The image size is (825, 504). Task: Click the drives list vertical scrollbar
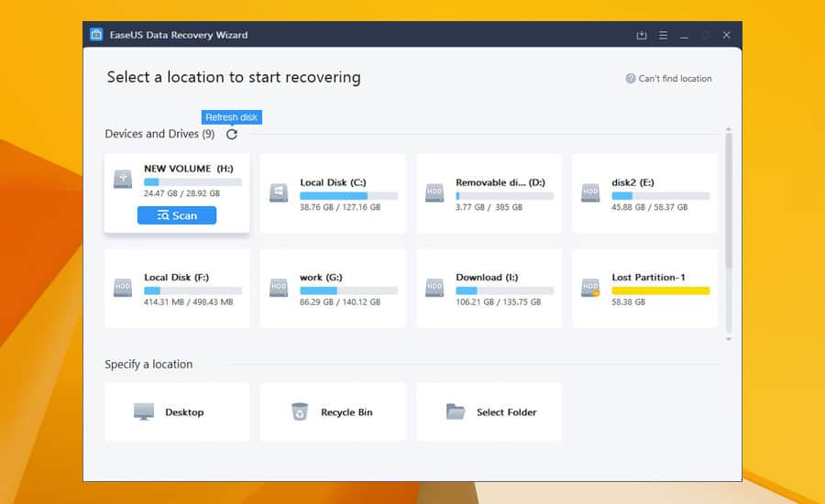pos(729,200)
